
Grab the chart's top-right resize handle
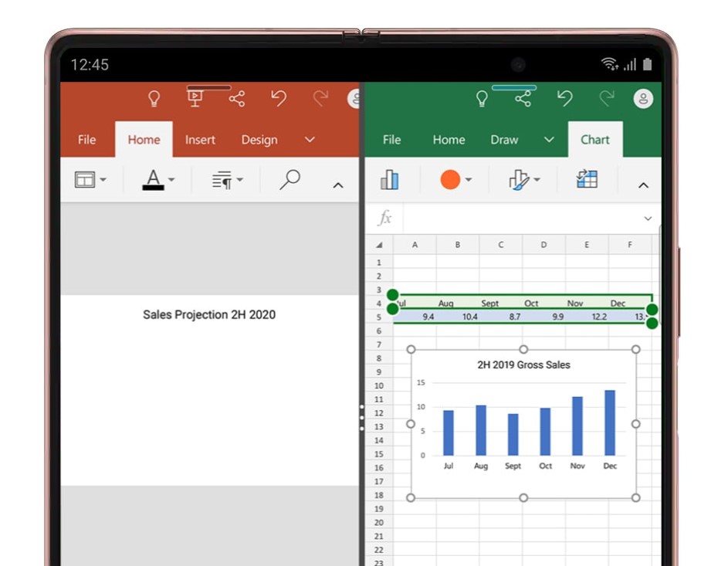635,349
